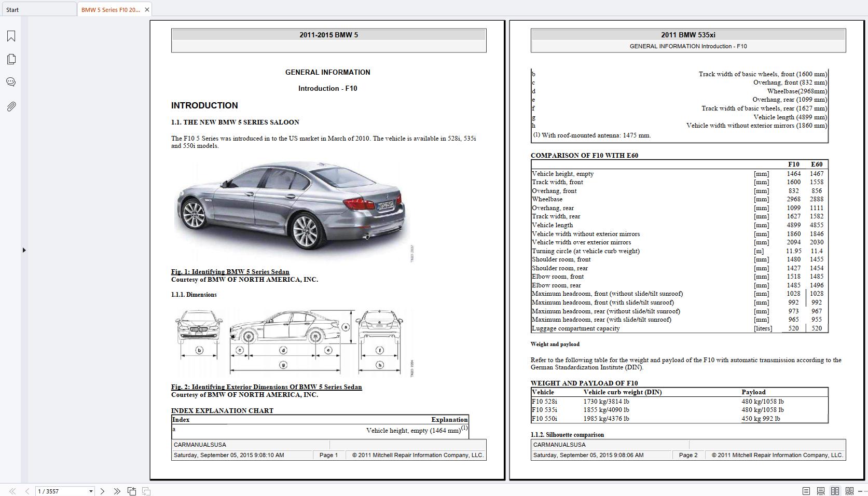The height and width of the screenshot is (496, 868).
Task: Go forward to next view using history icon
Action: 147,491
